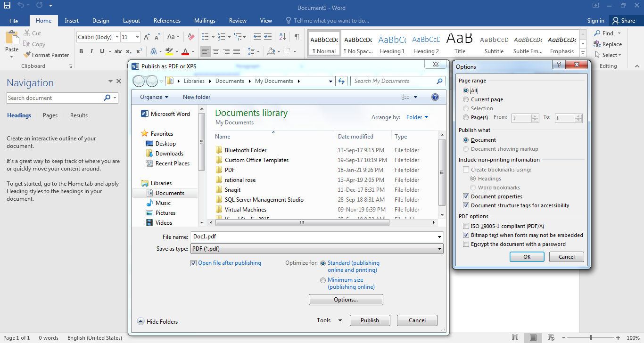
Task: Open Arrange by Folder dropdown
Action: pyautogui.click(x=417, y=117)
